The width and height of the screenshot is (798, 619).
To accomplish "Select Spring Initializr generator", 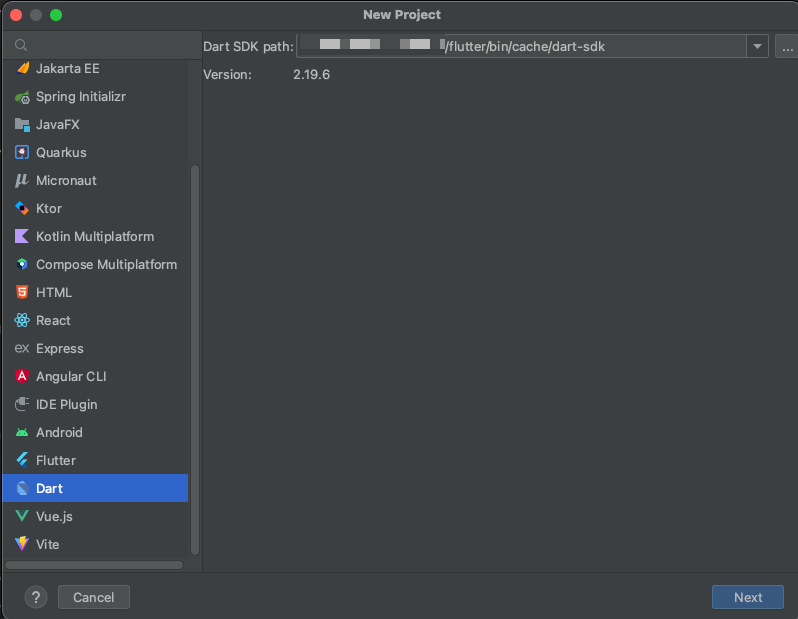I will coord(95,96).
